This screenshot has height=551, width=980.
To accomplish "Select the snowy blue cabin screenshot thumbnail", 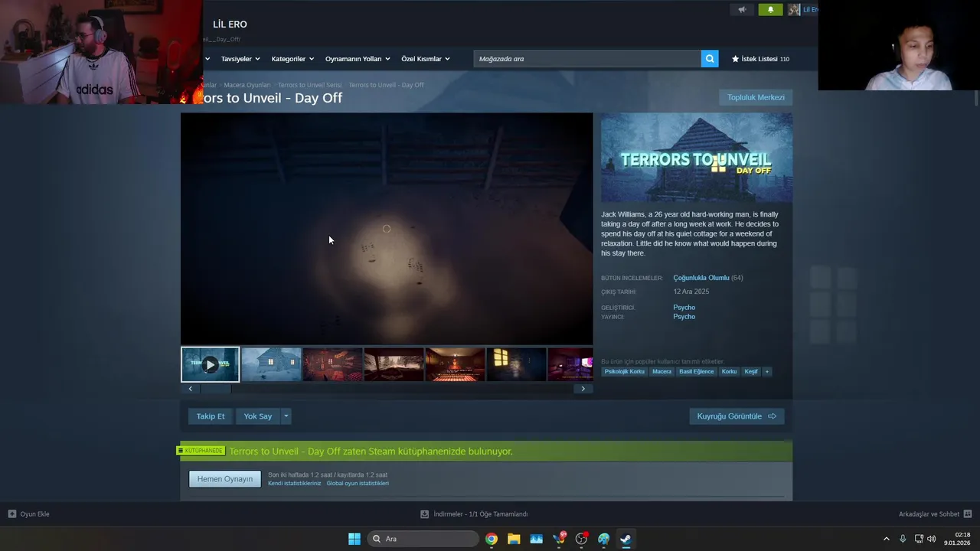I will (272, 364).
